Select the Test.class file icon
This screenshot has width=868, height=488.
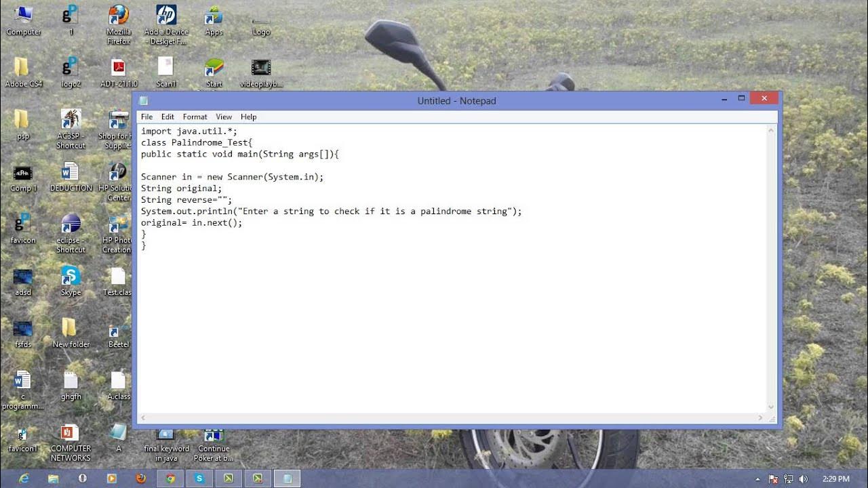pos(117,281)
